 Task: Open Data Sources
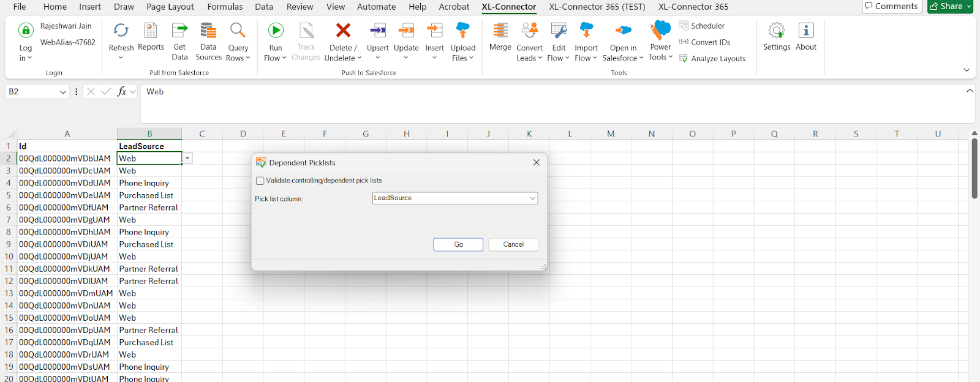208,41
